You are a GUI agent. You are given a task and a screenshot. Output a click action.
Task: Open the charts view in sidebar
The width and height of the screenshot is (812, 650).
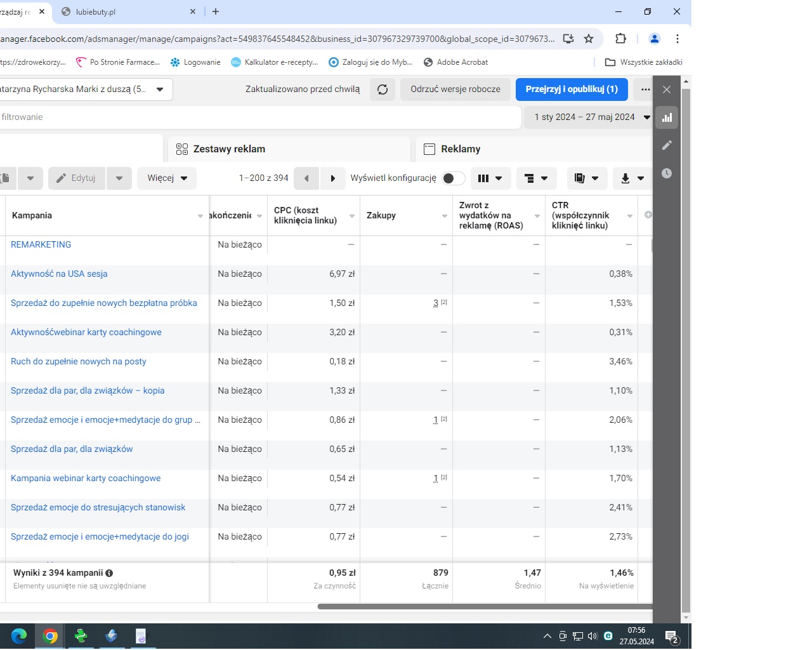(x=667, y=117)
